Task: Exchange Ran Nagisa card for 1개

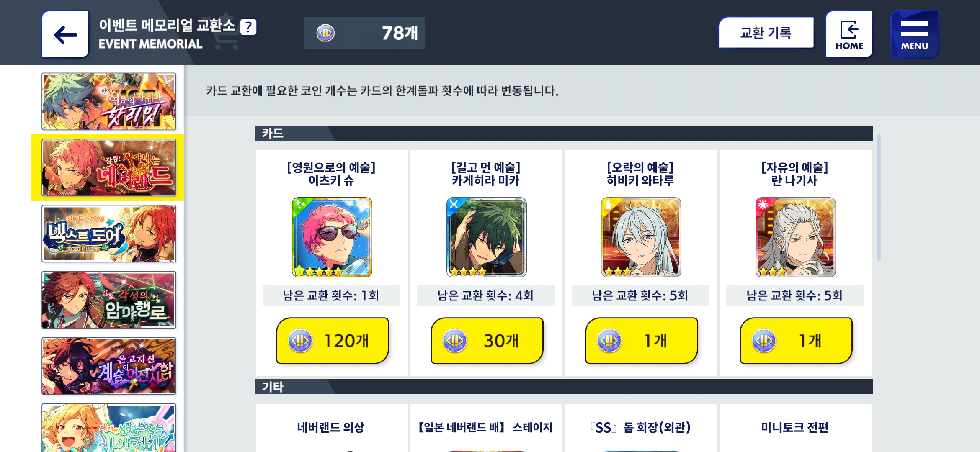Action: 796,341
